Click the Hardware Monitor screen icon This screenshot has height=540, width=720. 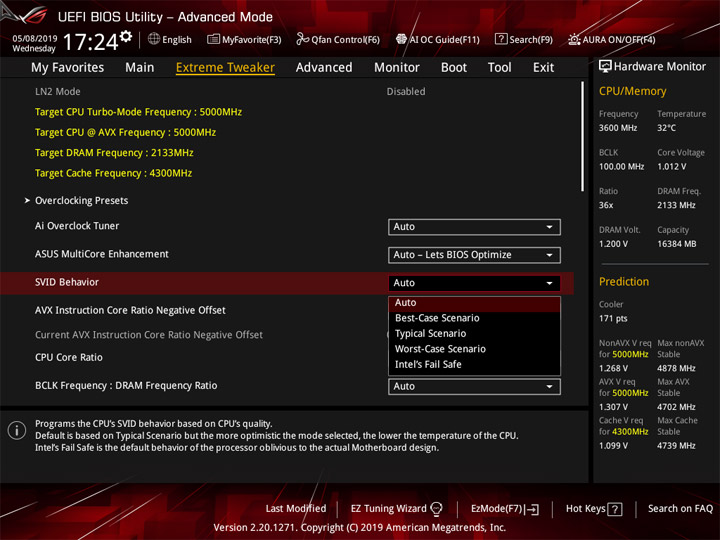605,66
